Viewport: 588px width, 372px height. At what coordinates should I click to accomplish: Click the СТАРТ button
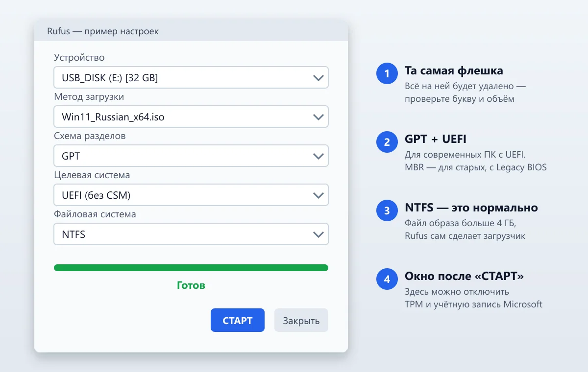click(x=238, y=320)
